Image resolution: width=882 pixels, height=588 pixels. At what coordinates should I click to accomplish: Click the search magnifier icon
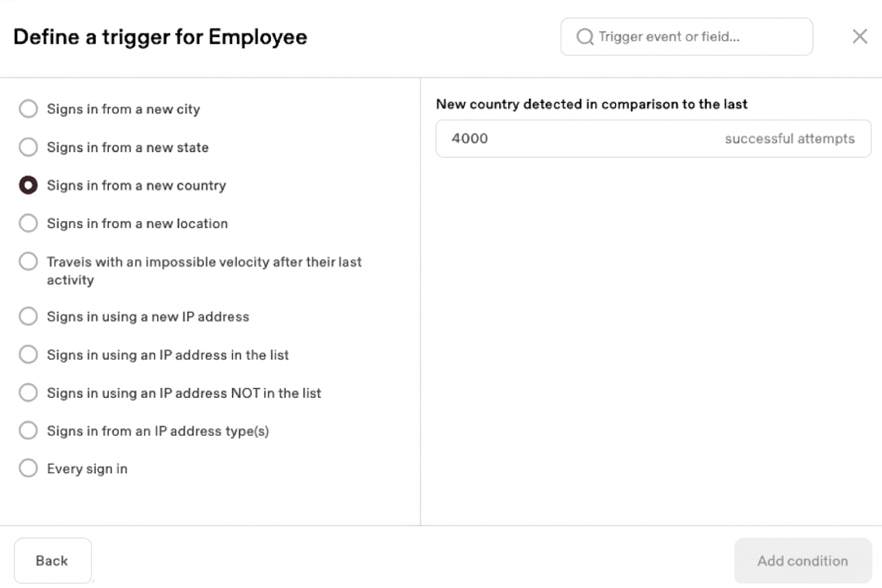coord(585,37)
